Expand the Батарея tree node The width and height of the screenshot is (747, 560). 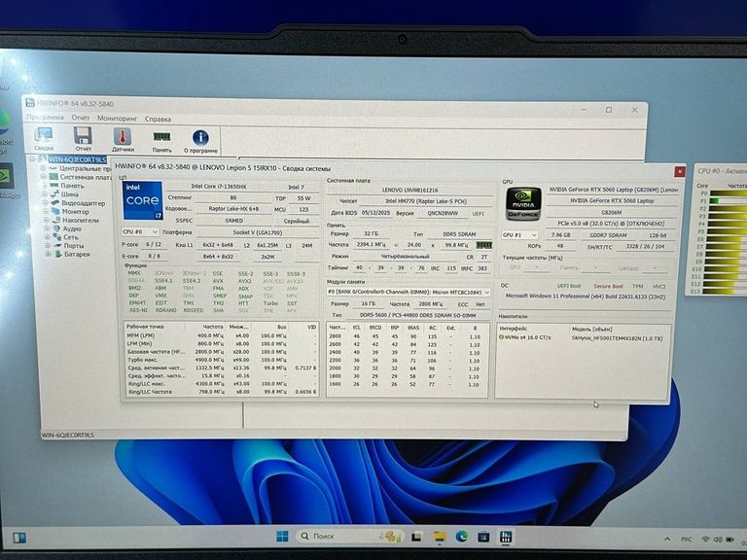tap(48, 255)
